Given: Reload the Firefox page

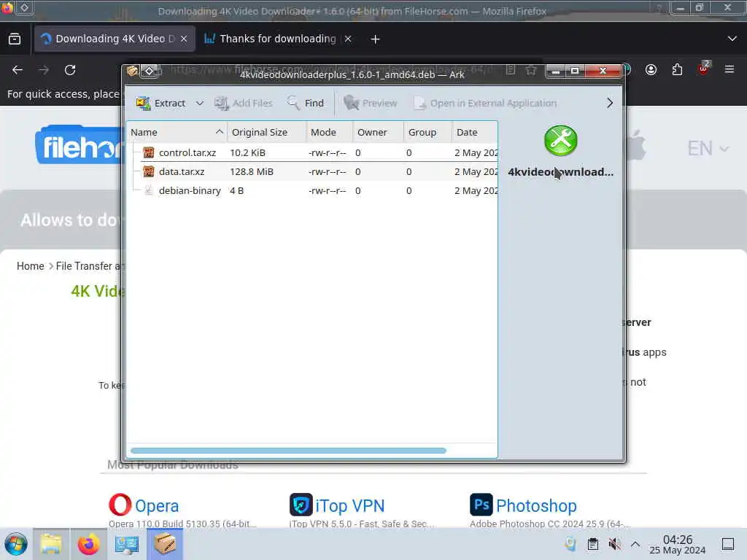Looking at the screenshot, I should [x=70, y=70].
